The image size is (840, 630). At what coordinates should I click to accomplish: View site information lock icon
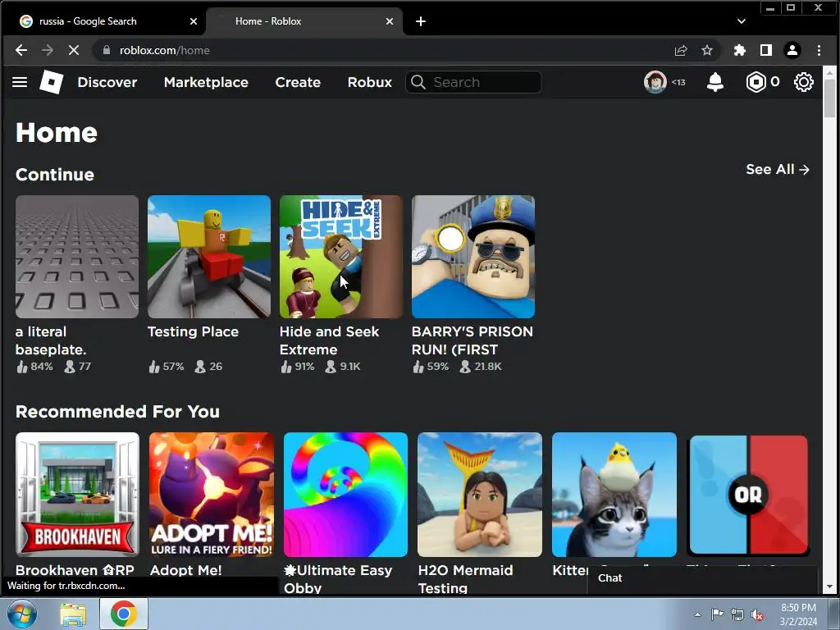coord(107,50)
